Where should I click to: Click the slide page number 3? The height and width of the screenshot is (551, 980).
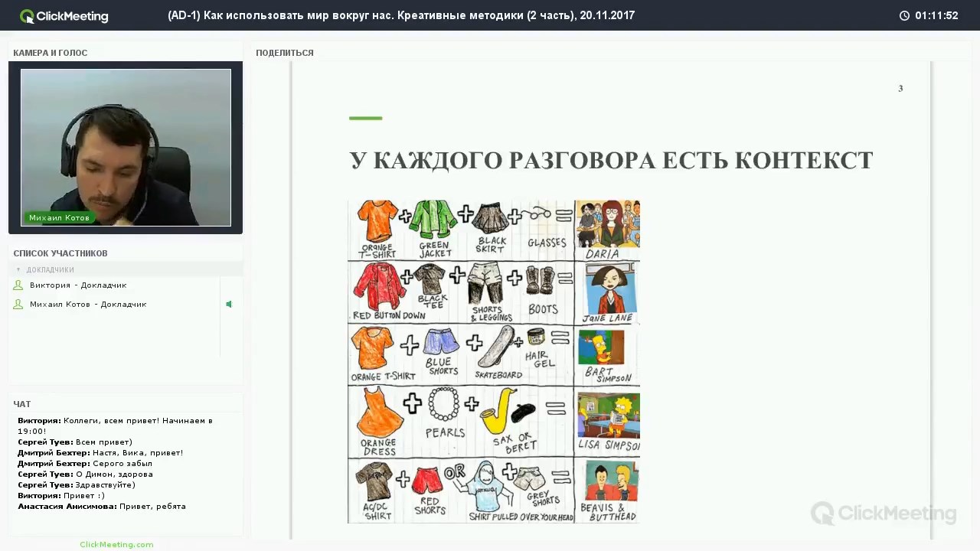coord(900,89)
